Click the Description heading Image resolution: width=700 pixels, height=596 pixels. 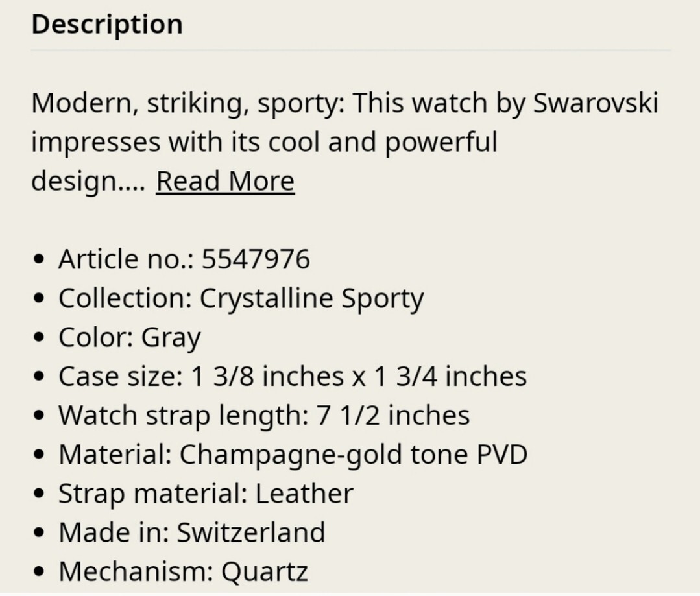click(107, 25)
